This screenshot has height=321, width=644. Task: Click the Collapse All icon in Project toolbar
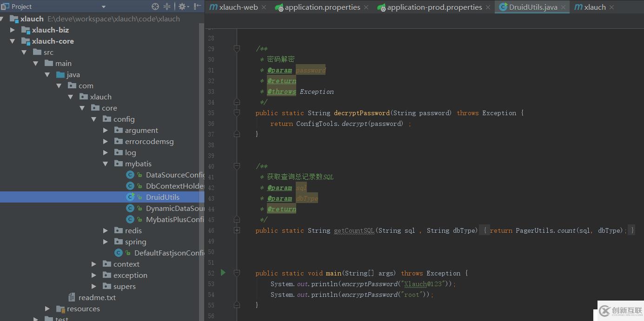[x=166, y=7]
